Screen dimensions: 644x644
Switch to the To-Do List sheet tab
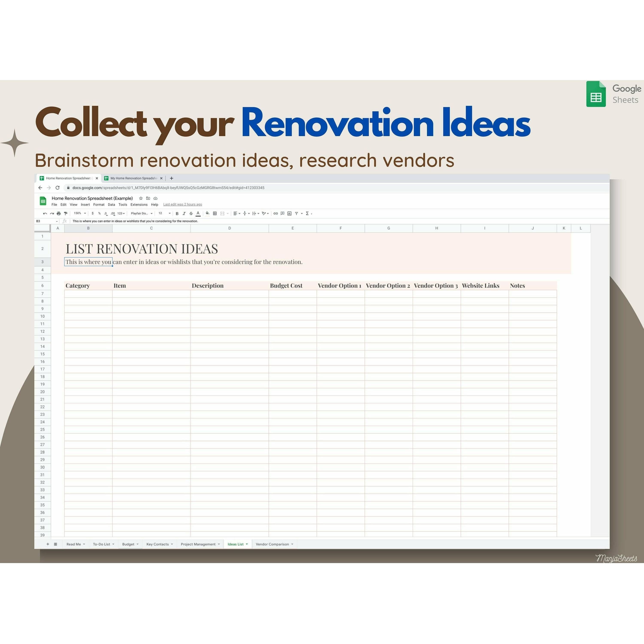[104, 544]
